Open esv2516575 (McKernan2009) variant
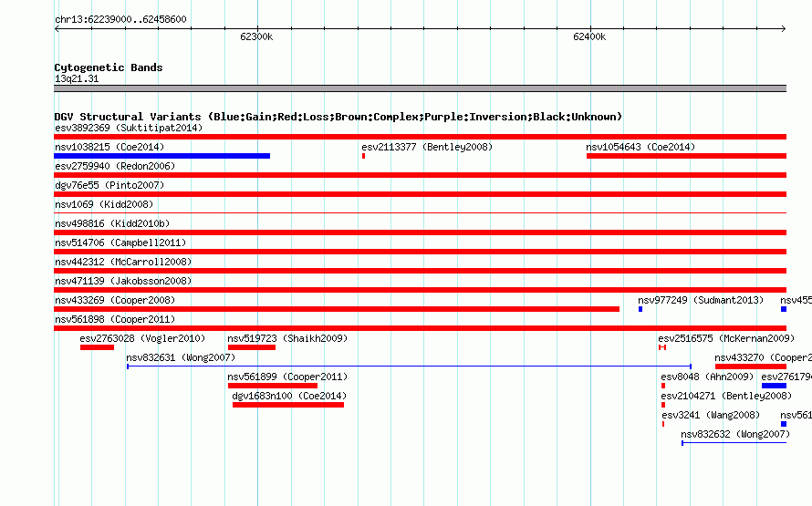812x506 pixels. coord(726,338)
